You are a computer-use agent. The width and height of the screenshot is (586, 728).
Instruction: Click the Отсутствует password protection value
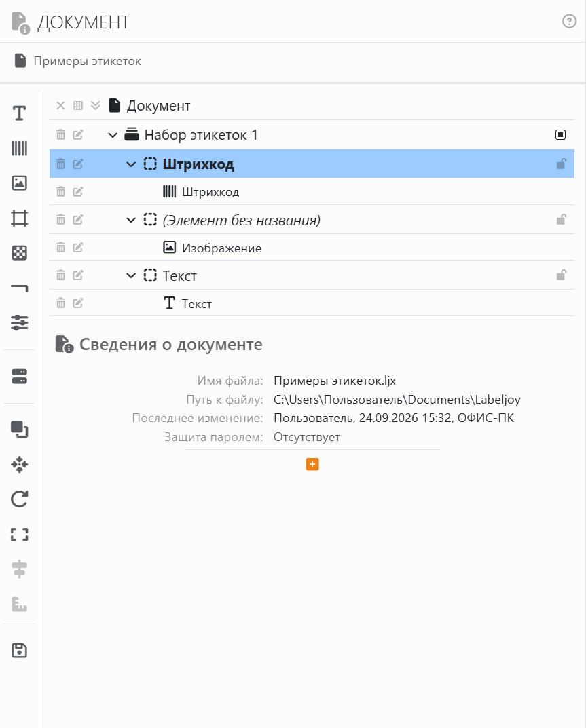tap(307, 437)
